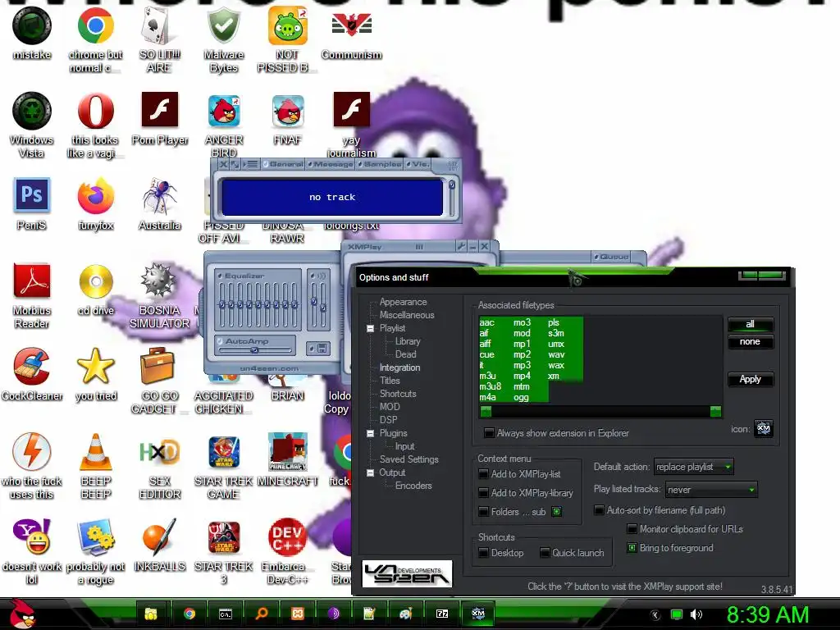840x630 pixels.
Task: Toggle the 'sub' folders checkbox
Action: pyautogui.click(x=557, y=512)
